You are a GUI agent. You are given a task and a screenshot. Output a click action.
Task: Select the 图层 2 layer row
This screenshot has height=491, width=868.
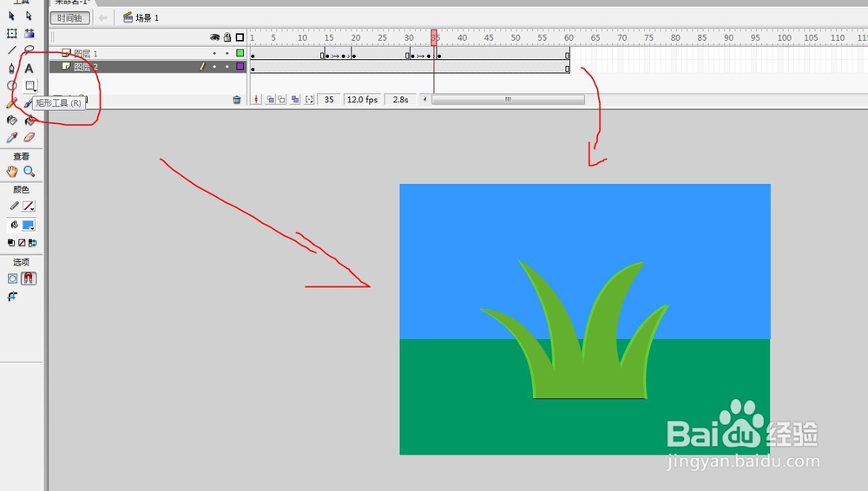click(148, 67)
